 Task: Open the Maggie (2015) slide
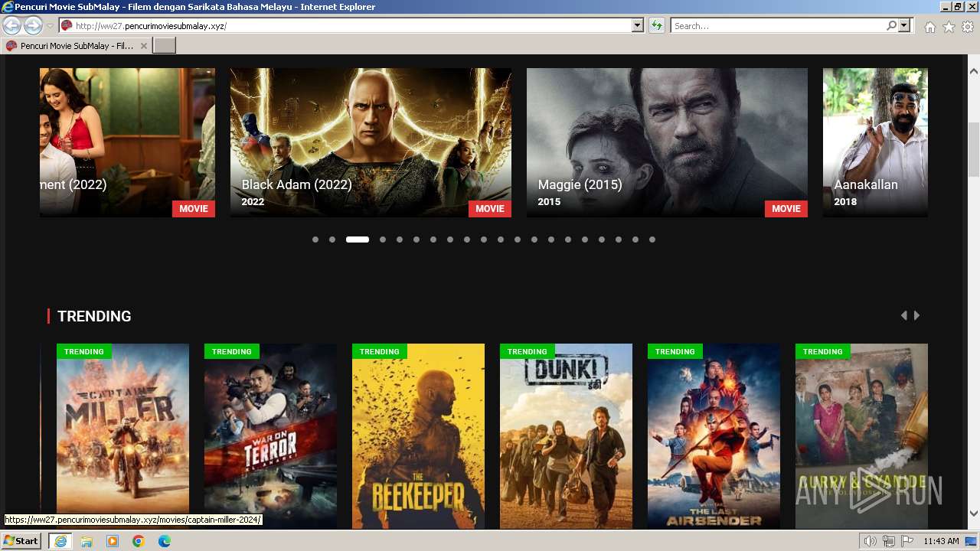667,142
